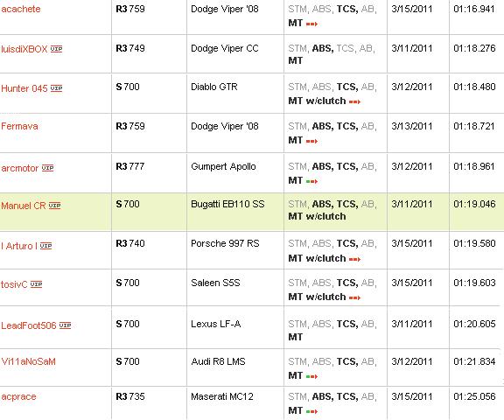This screenshot has width=504, height=420.
Task: Open the acprace player link
Action: 18,396
